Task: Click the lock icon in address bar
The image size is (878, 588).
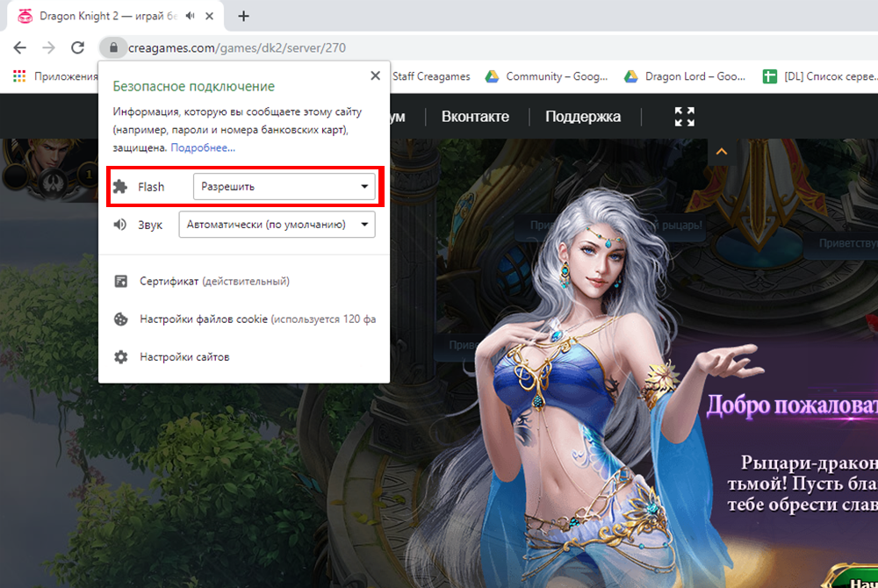Action: point(112,47)
